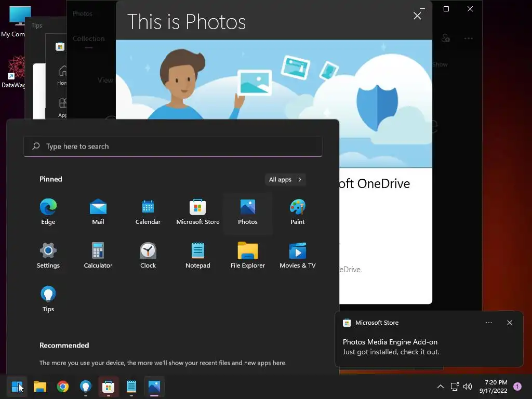Image resolution: width=532 pixels, height=399 pixels.
Task: Open the notification count badge
Action: (x=517, y=387)
